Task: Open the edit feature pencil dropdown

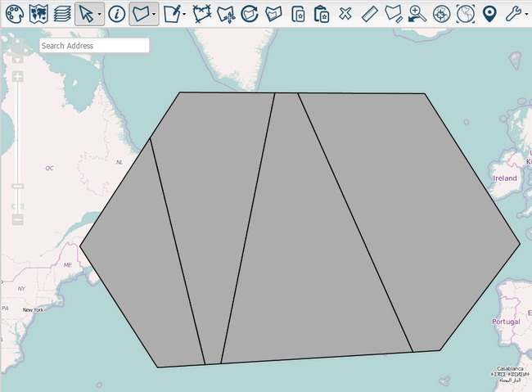Action: (184, 14)
